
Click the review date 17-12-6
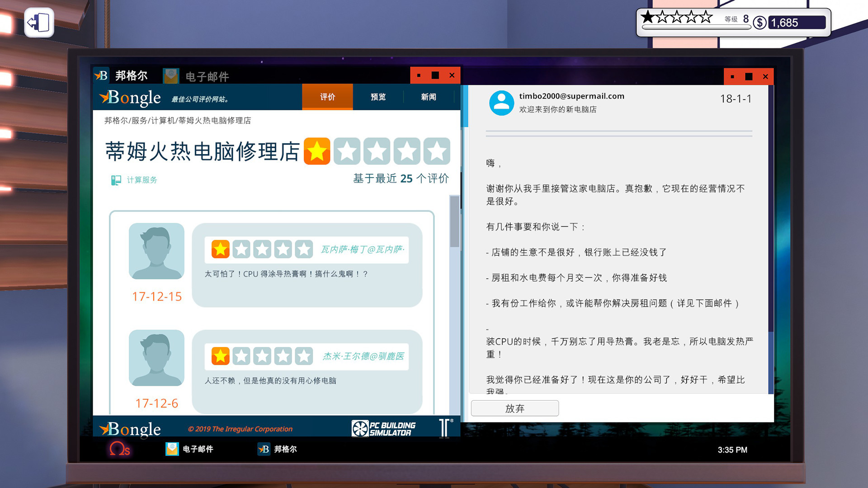click(157, 403)
